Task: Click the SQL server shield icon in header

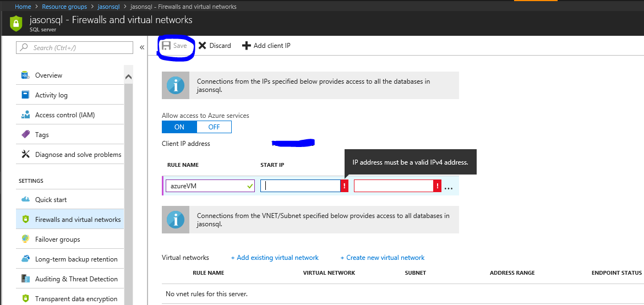Action: point(15,24)
